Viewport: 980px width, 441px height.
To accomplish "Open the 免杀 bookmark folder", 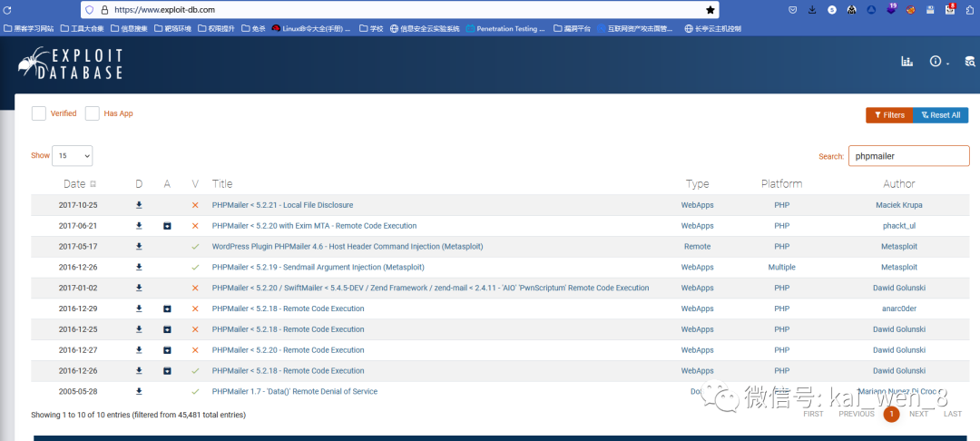I will tap(254, 29).
